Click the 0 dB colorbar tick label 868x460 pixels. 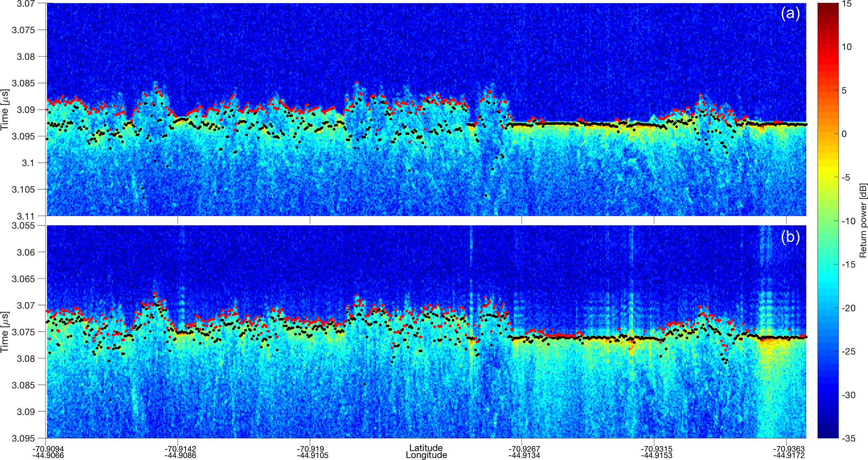click(844, 134)
